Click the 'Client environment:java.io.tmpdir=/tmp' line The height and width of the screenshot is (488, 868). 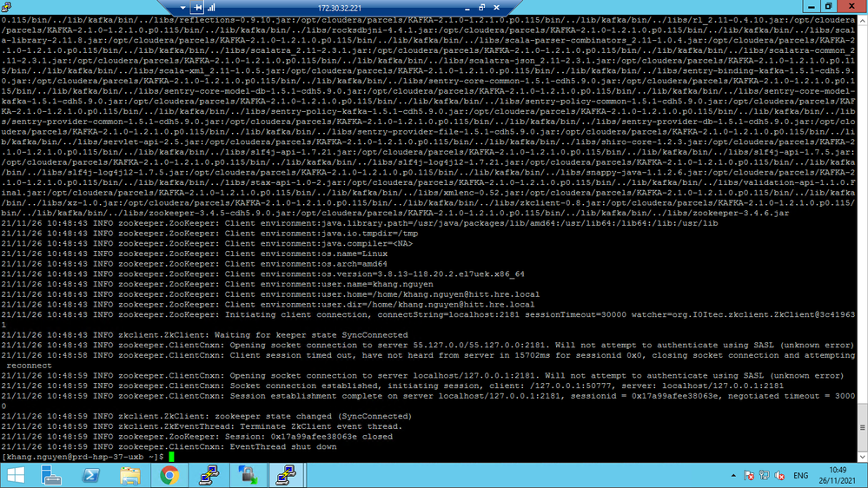click(209, 234)
